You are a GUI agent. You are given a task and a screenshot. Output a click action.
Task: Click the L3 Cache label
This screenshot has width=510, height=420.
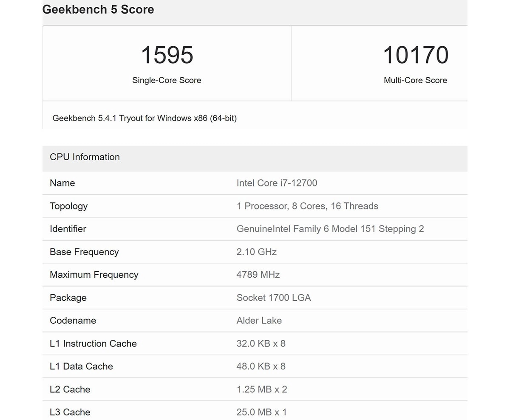[x=70, y=412]
